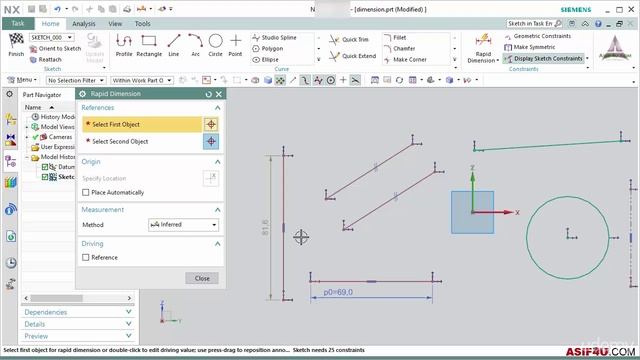
Task: Collapse the Origin section
Action: pos(218,162)
